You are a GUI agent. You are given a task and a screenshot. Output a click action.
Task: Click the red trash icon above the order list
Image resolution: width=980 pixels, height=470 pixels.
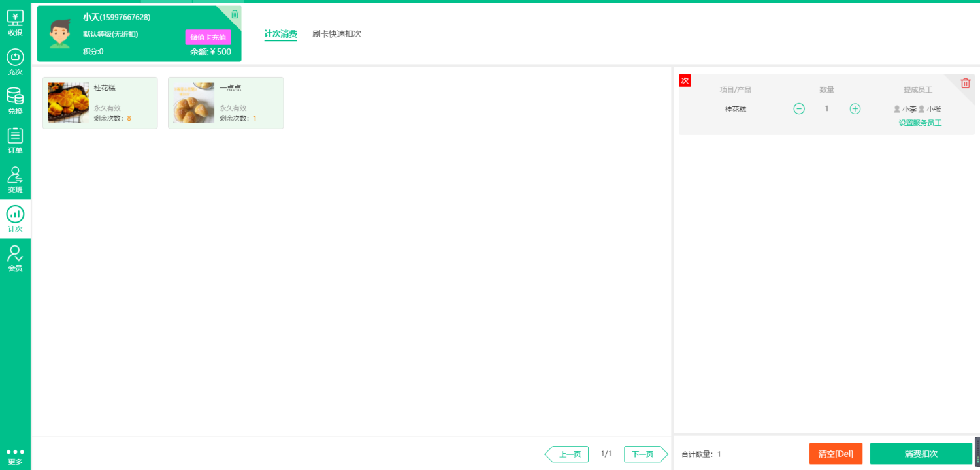click(966, 83)
